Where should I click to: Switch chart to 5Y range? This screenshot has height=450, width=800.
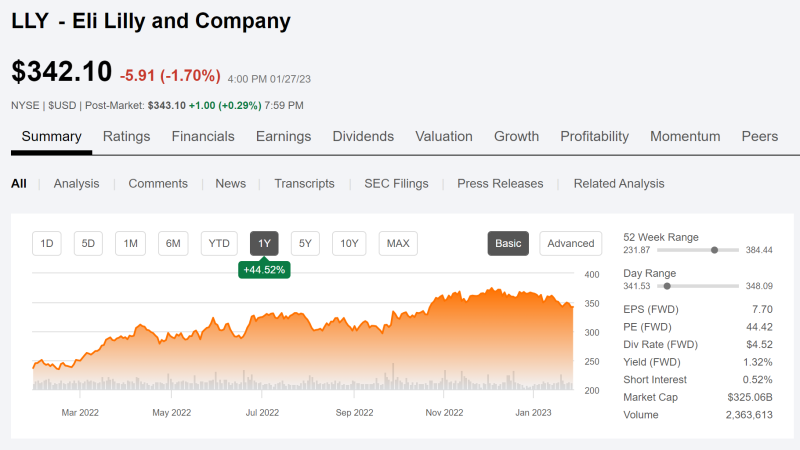(x=305, y=243)
